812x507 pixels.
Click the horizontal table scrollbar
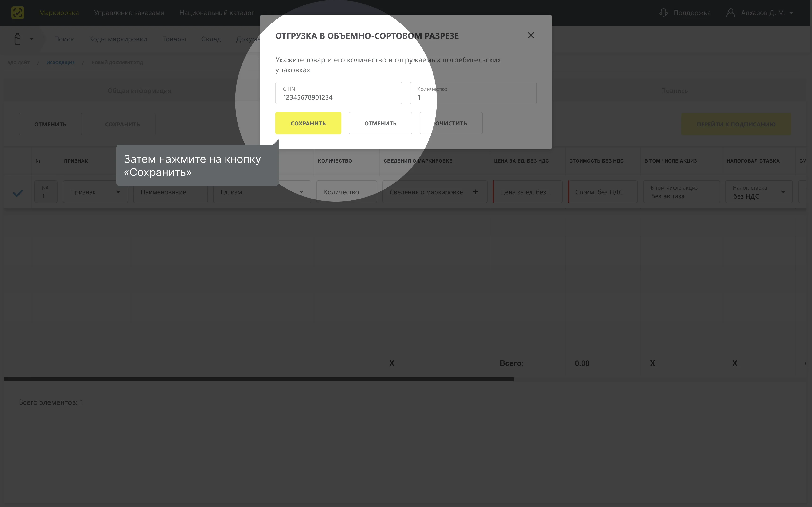click(259, 379)
